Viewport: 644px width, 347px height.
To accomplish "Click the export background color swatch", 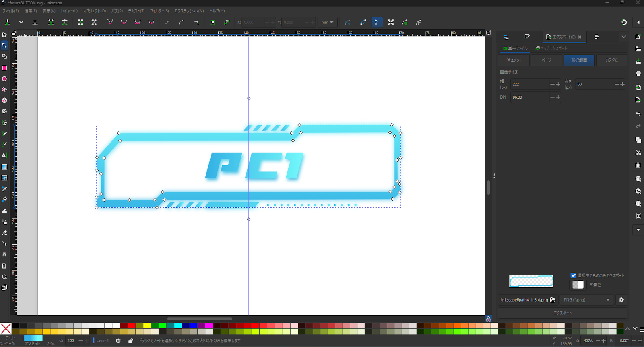I will pyautogui.click(x=578, y=285).
